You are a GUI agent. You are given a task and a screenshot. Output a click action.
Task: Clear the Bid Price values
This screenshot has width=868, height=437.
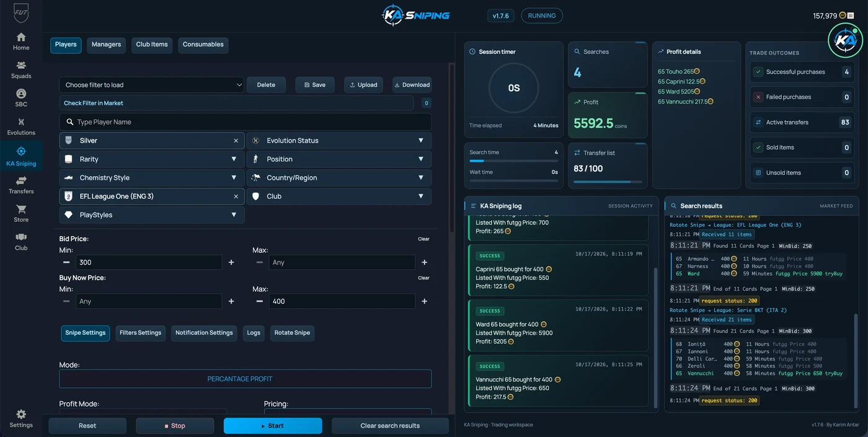pyautogui.click(x=423, y=239)
